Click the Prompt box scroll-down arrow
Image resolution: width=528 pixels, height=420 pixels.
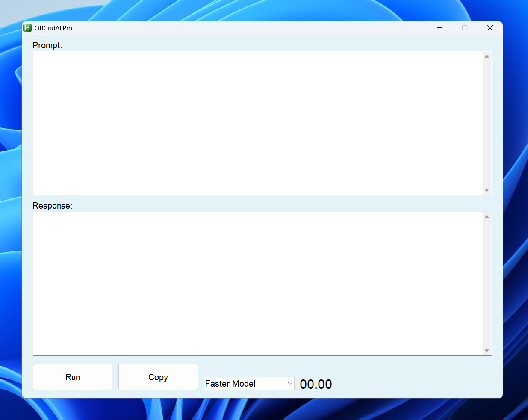click(x=487, y=190)
